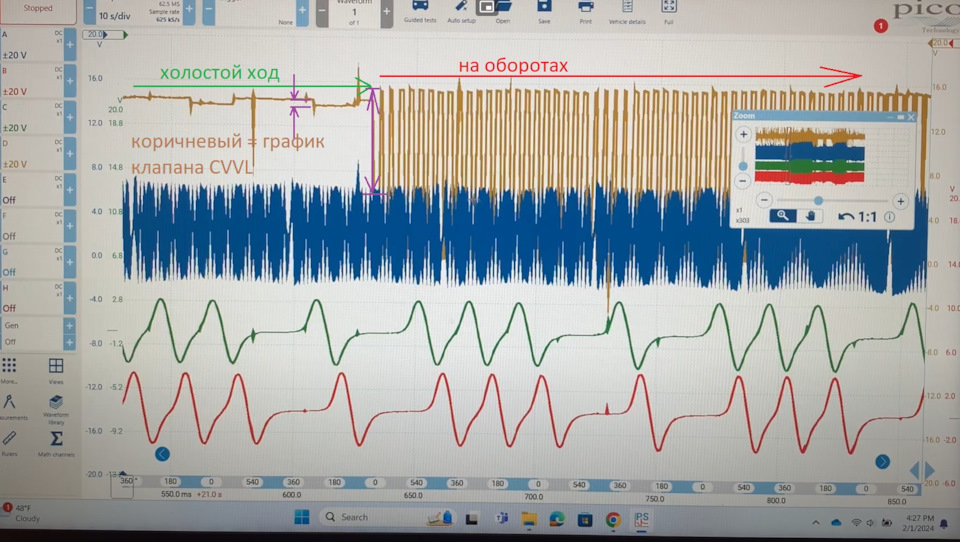
Task: Expand Channel G plus button
Action: (x=70, y=262)
